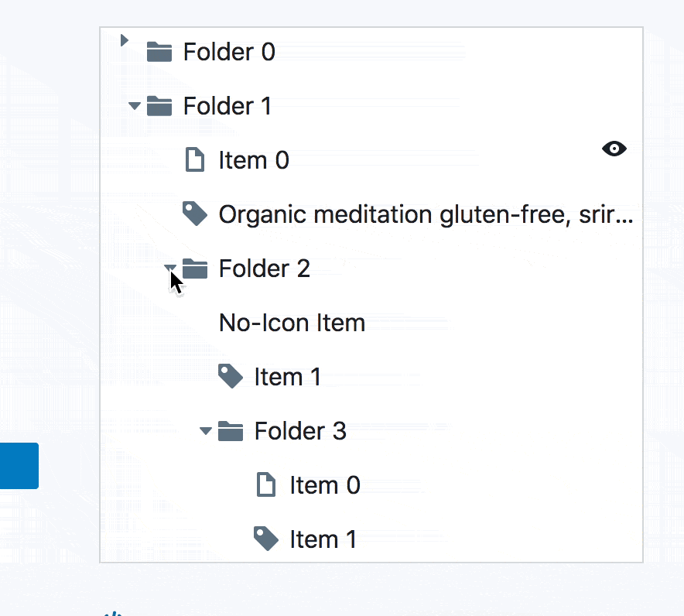
Task: Toggle visibility of Item 0 with the eye icon
Action: (614, 148)
